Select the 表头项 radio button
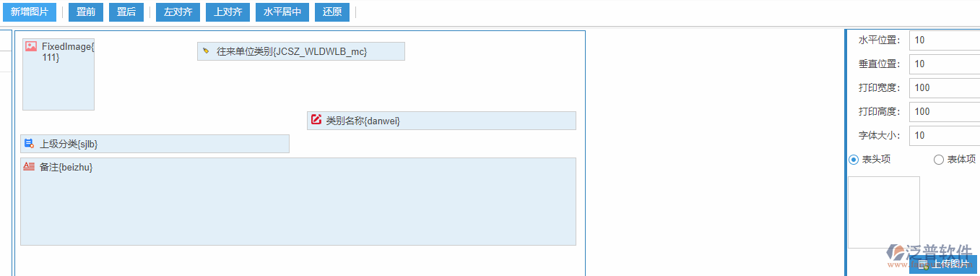 tap(854, 160)
